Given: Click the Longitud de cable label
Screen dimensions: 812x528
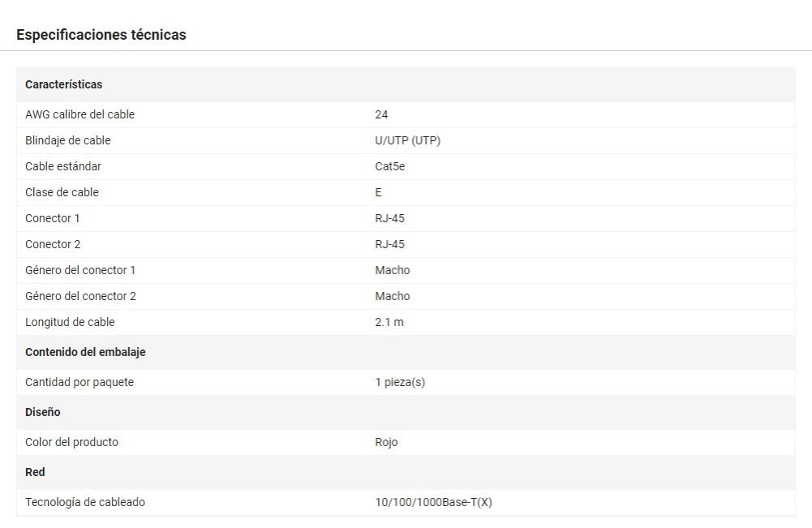Looking at the screenshot, I should click(70, 322).
